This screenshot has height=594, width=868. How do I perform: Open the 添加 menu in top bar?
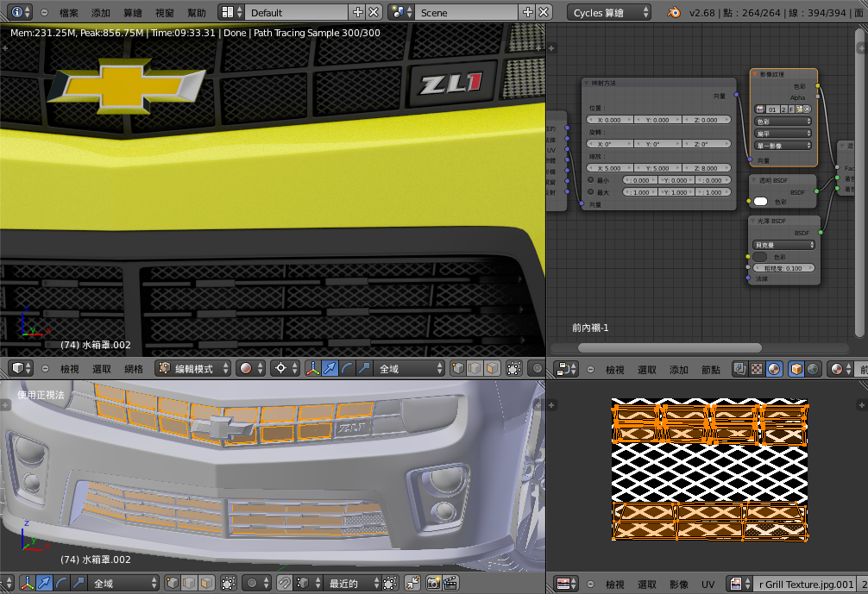click(101, 13)
